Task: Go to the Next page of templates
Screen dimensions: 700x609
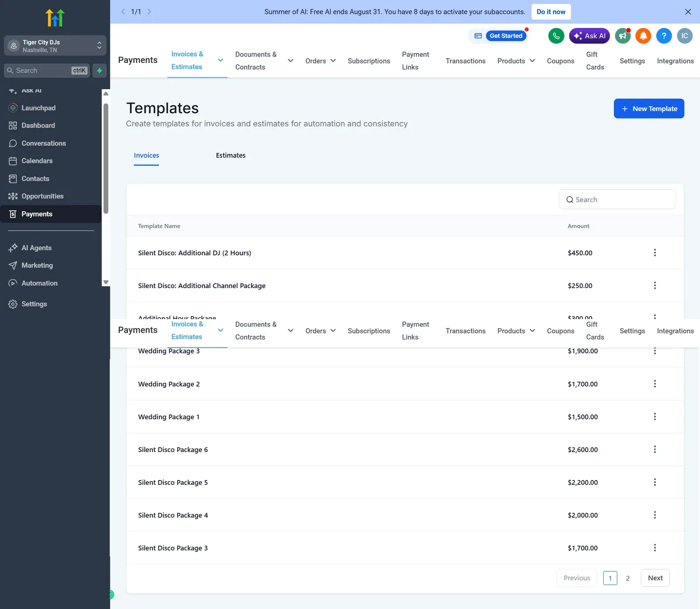Action: click(x=655, y=578)
